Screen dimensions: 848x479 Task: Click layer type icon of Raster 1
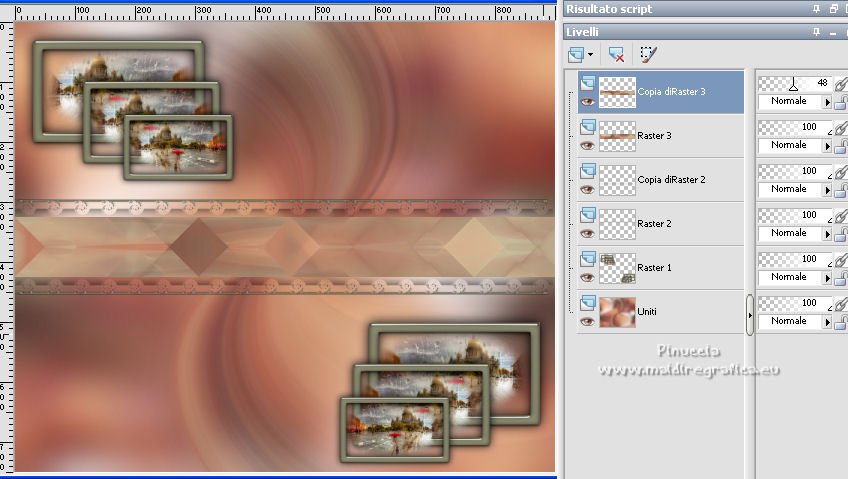click(x=588, y=258)
